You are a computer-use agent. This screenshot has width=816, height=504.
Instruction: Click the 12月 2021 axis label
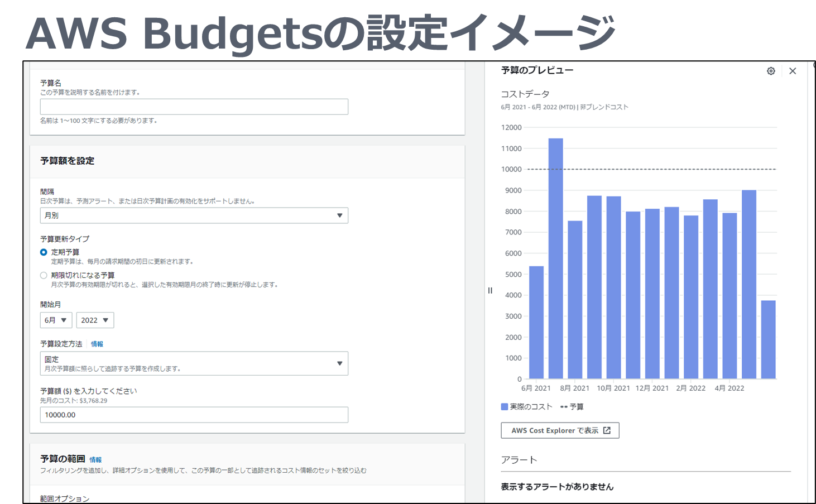coord(652,388)
